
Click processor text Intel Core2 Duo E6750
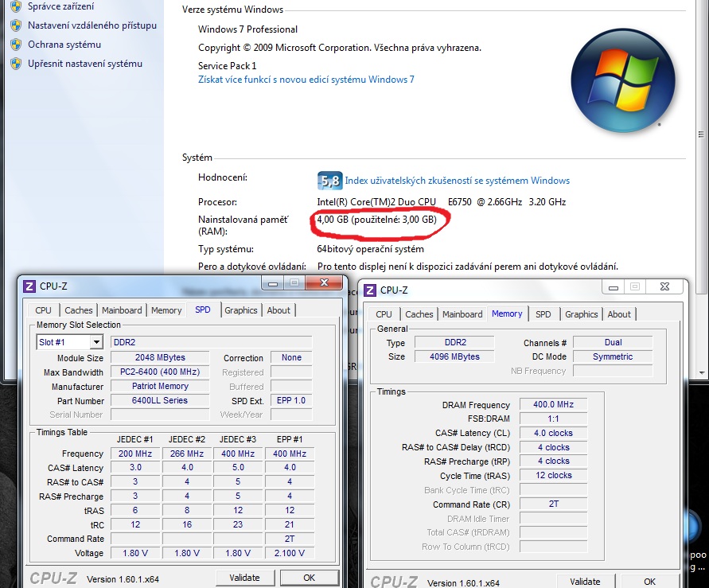442,202
